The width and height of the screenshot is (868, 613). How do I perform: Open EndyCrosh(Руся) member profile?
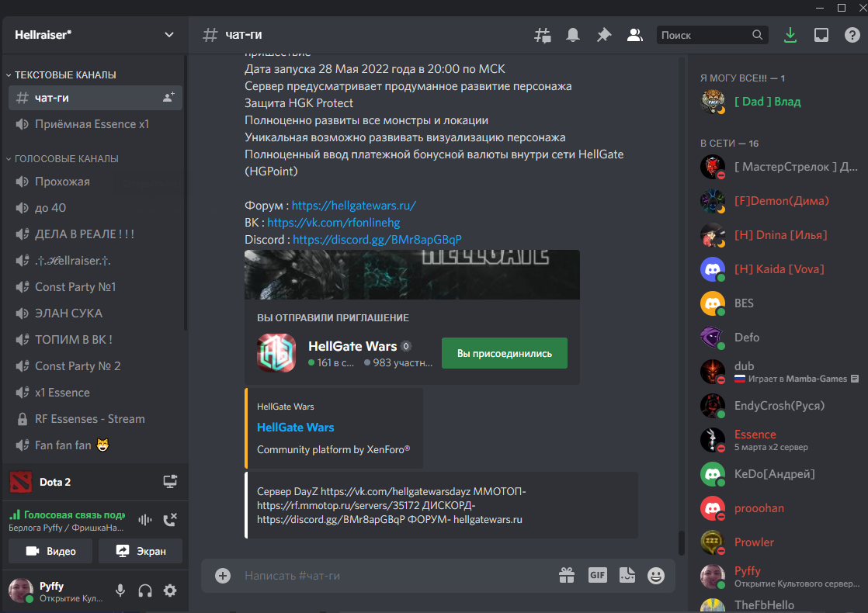point(778,406)
